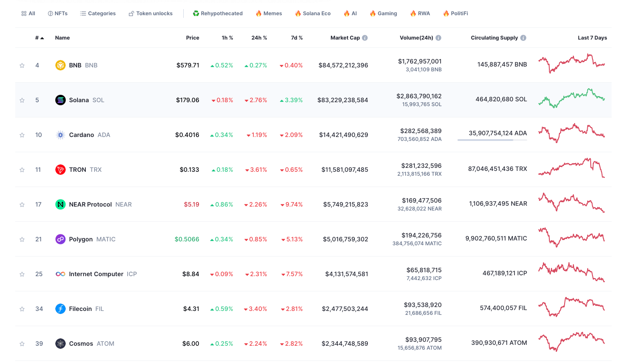Star NEAR Protocol for the watchlist
The height and width of the screenshot is (364, 626).
(x=22, y=204)
